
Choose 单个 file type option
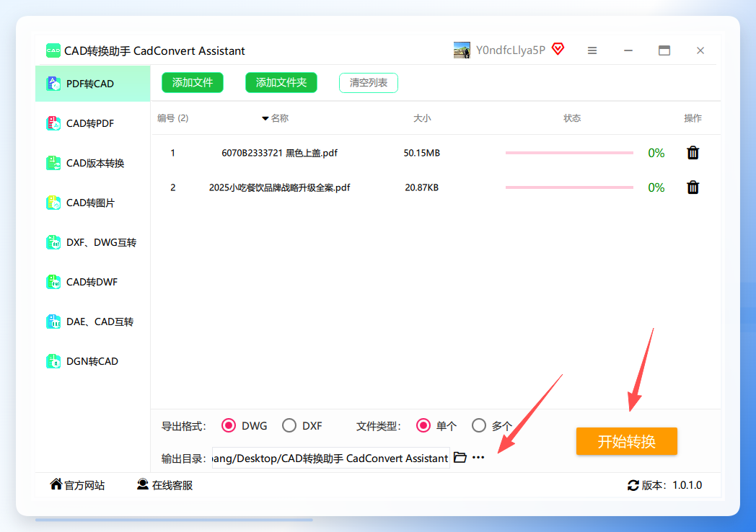point(423,425)
